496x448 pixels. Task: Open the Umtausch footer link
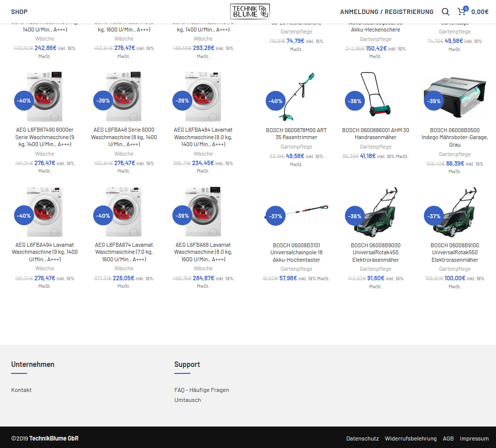[x=187, y=400]
